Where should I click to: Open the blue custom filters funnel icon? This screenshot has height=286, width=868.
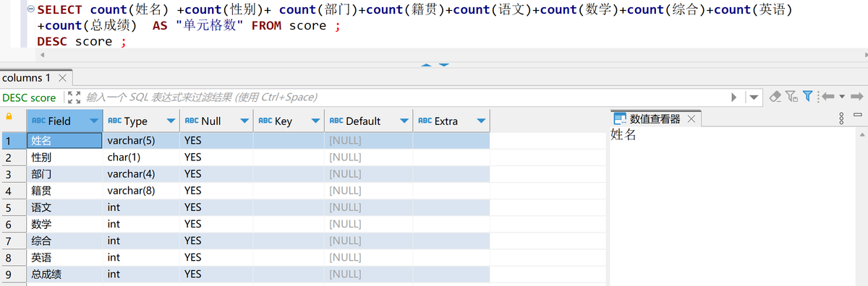pos(808,96)
